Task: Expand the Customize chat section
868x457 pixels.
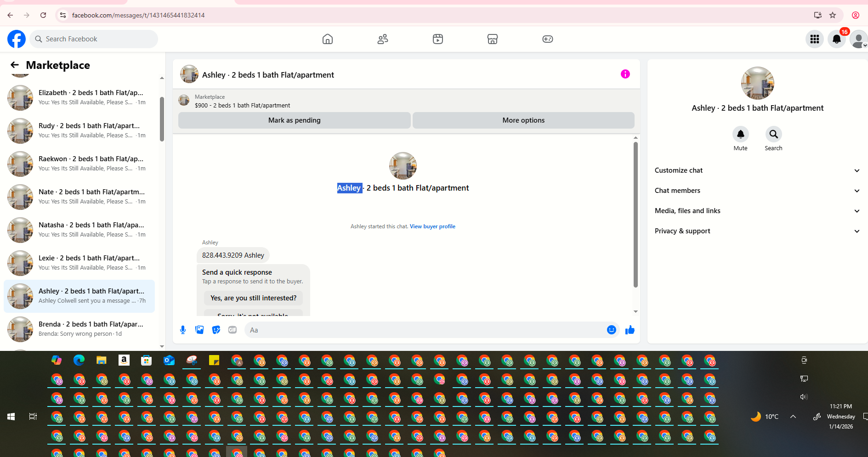Action: pos(757,170)
